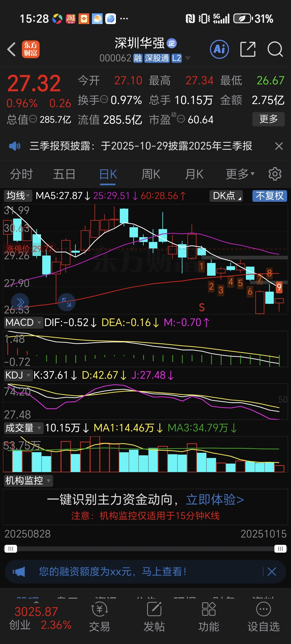Open the MACD indicator dropdown
Image resolution: width=291 pixels, height=644 pixels.
[23, 322]
